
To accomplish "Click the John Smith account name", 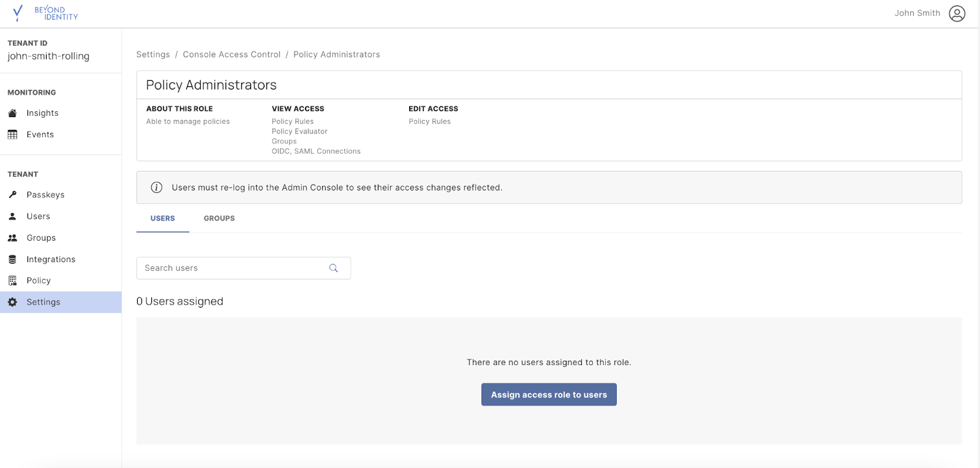I will pyautogui.click(x=917, y=13).
